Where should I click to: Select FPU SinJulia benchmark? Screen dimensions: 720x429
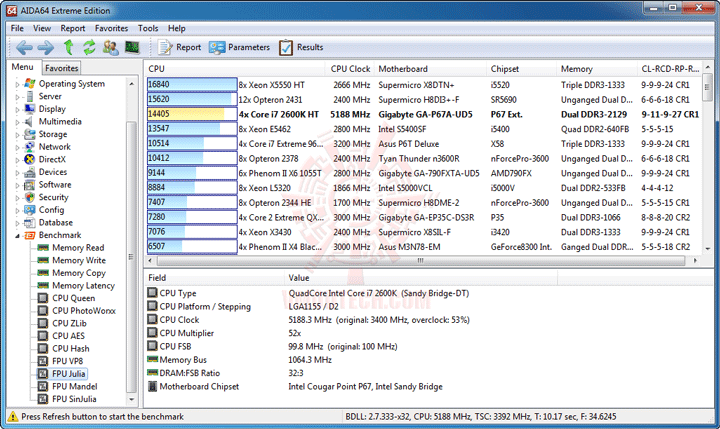click(74, 399)
